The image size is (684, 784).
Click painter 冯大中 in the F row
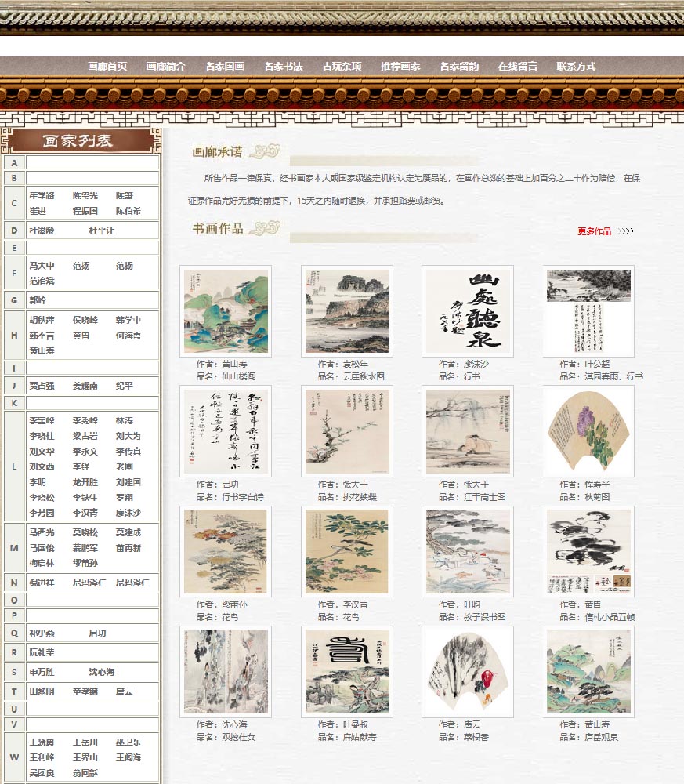click(42, 266)
